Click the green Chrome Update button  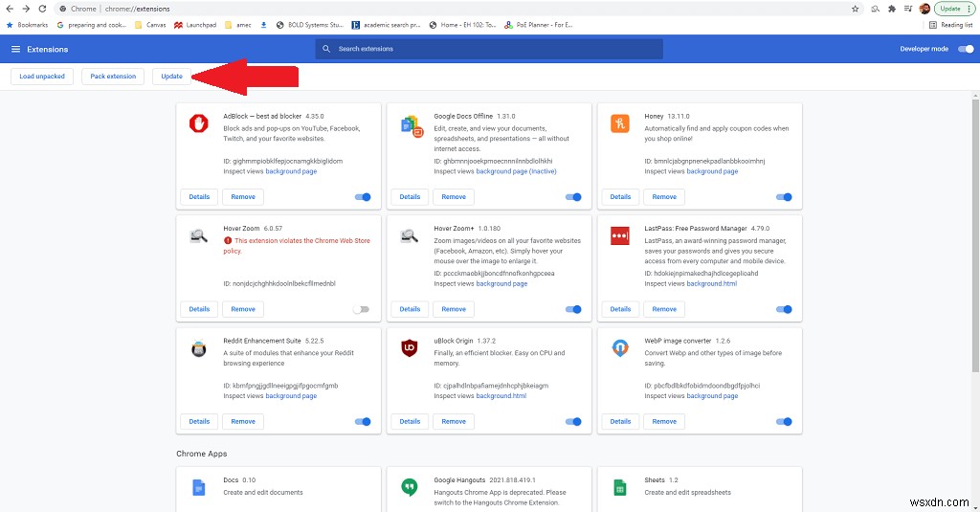954,9
